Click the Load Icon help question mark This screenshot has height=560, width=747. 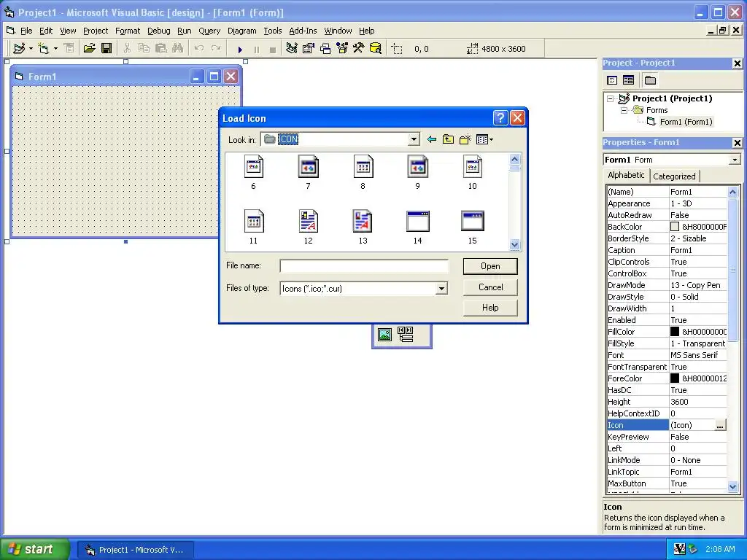click(500, 117)
